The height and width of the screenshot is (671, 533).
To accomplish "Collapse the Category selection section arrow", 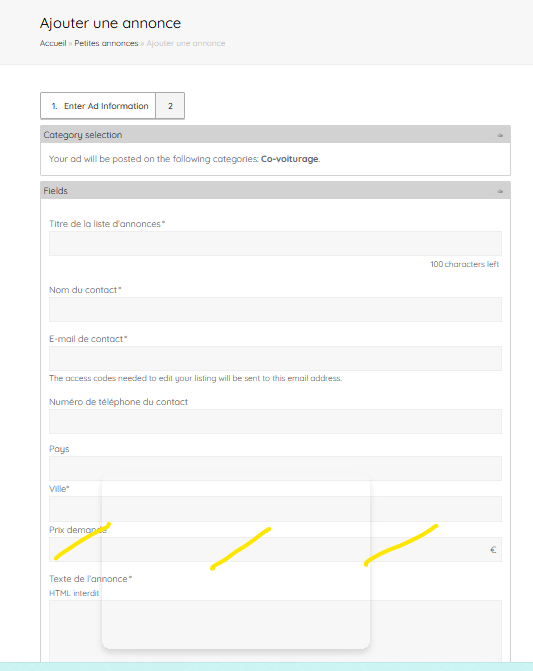I will tap(500, 135).
